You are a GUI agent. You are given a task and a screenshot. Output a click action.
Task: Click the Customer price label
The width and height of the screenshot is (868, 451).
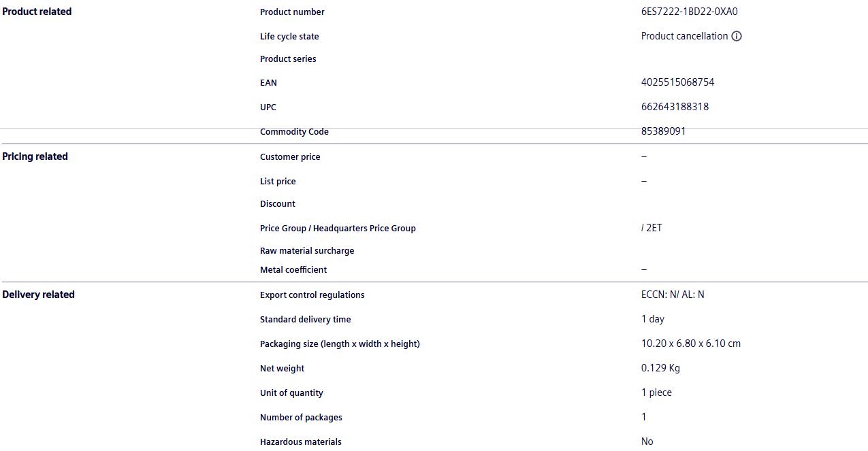(x=290, y=157)
